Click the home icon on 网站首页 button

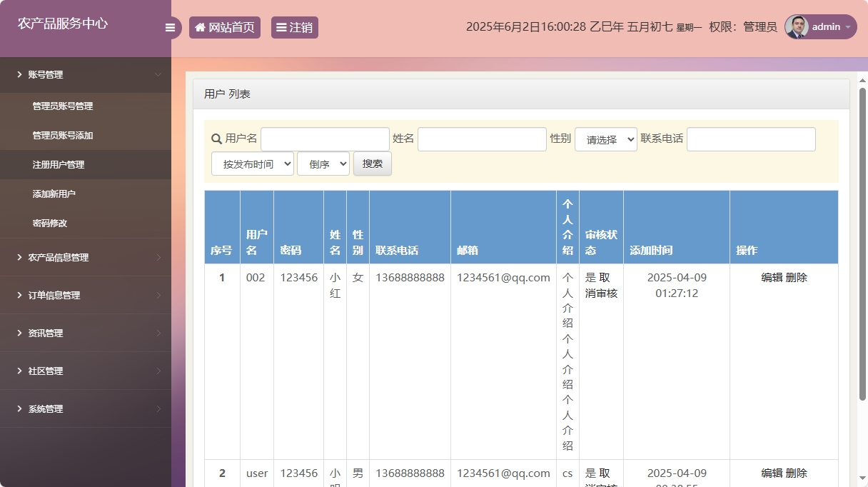pyautogui.click(x=199, y=27)
